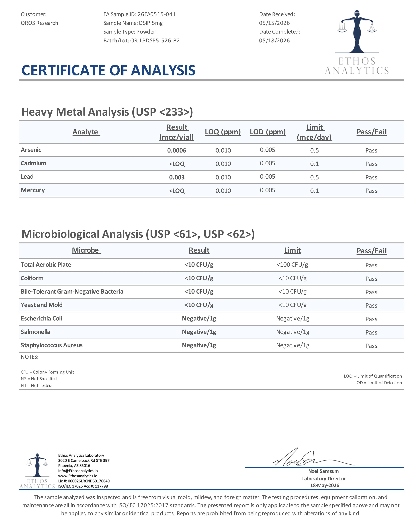This screenshot has height=532, width=411.
Task: Click the small Ethos Analytics footer logo
Action: coord(37,471)
